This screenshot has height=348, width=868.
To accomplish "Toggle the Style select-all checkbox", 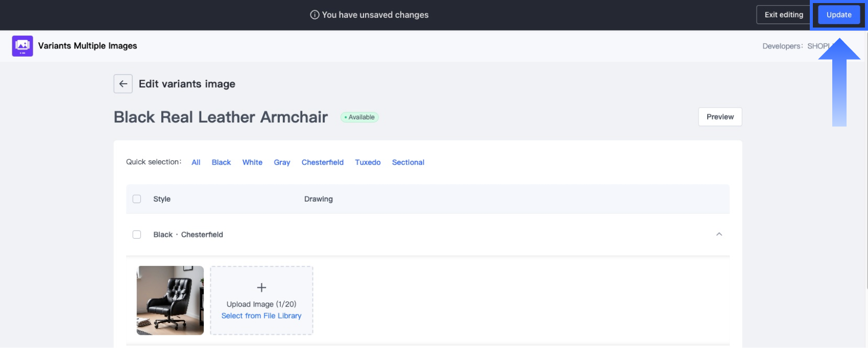I will (x=137, y=199).
